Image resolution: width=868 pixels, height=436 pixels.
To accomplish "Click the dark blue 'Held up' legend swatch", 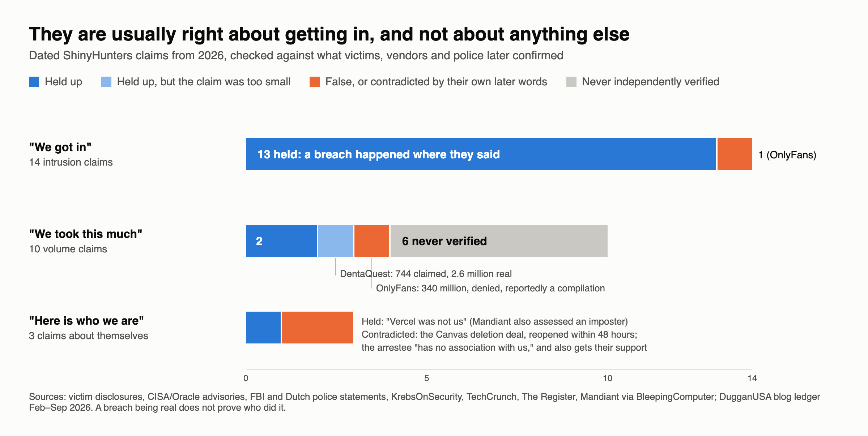I will point(34,82).
